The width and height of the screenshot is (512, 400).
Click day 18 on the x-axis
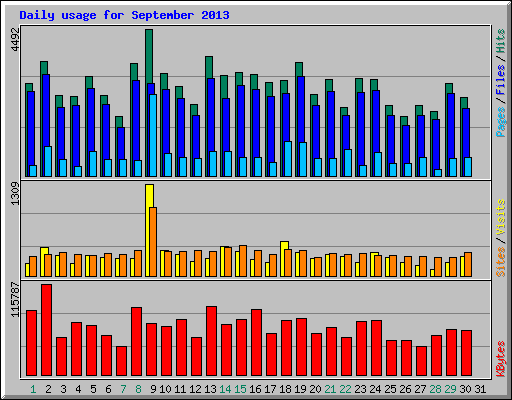[285, 389]
